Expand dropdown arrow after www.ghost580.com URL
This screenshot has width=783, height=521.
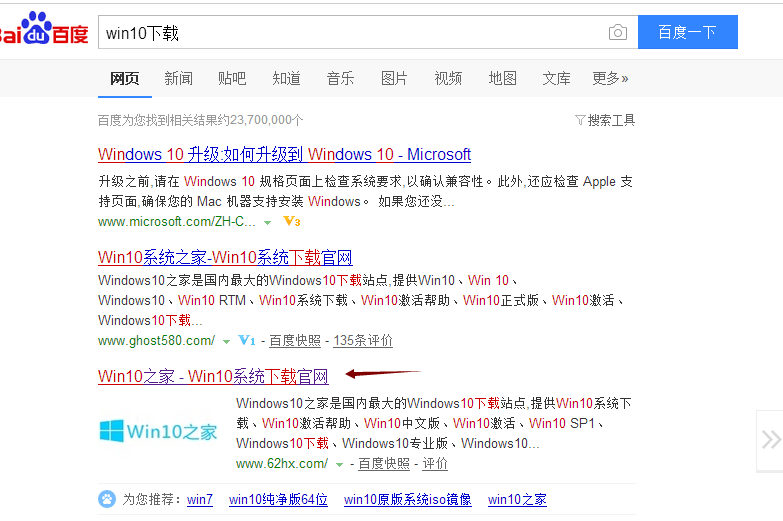tap(226, 342)
